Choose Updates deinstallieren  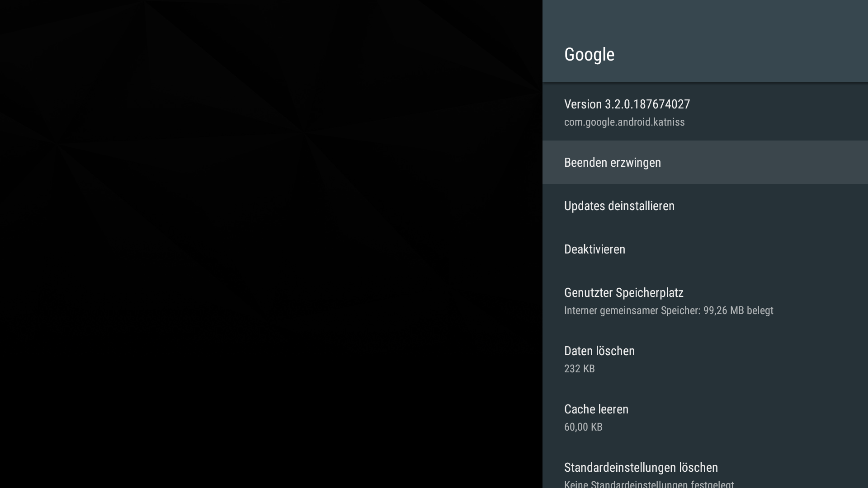click(x=705, y=206)
